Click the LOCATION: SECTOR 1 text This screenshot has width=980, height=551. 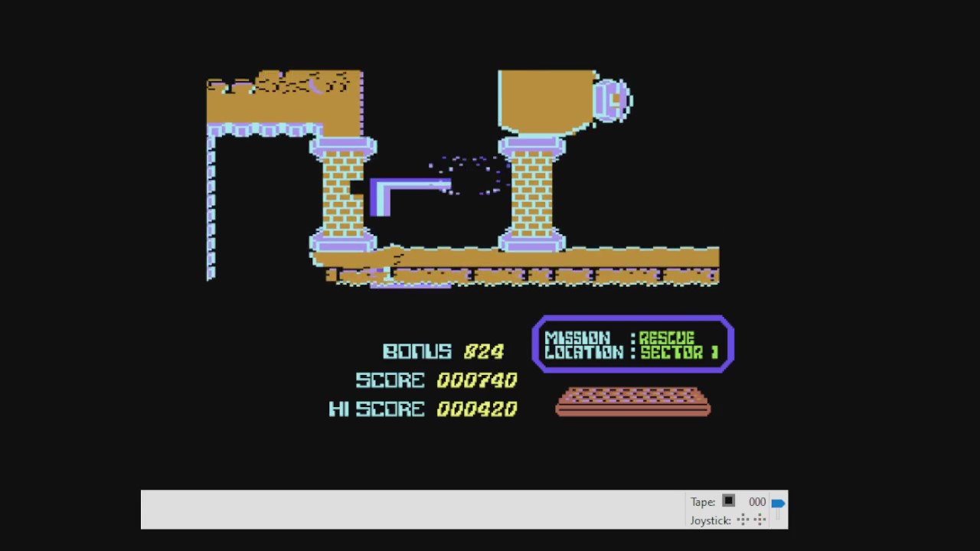[x=632, y=353]
